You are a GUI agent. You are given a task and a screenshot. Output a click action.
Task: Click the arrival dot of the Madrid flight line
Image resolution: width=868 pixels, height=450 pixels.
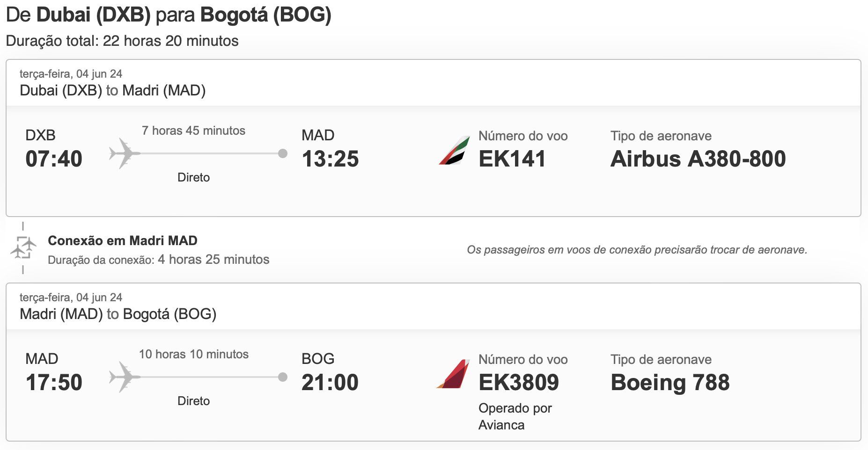pyautogui.click(x=283, y=153)
